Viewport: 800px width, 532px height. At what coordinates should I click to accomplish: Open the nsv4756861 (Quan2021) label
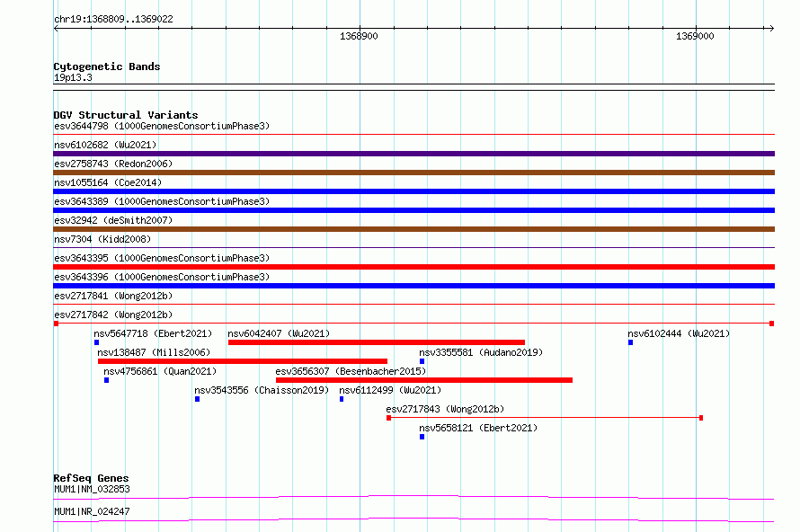tap(160, 371)
